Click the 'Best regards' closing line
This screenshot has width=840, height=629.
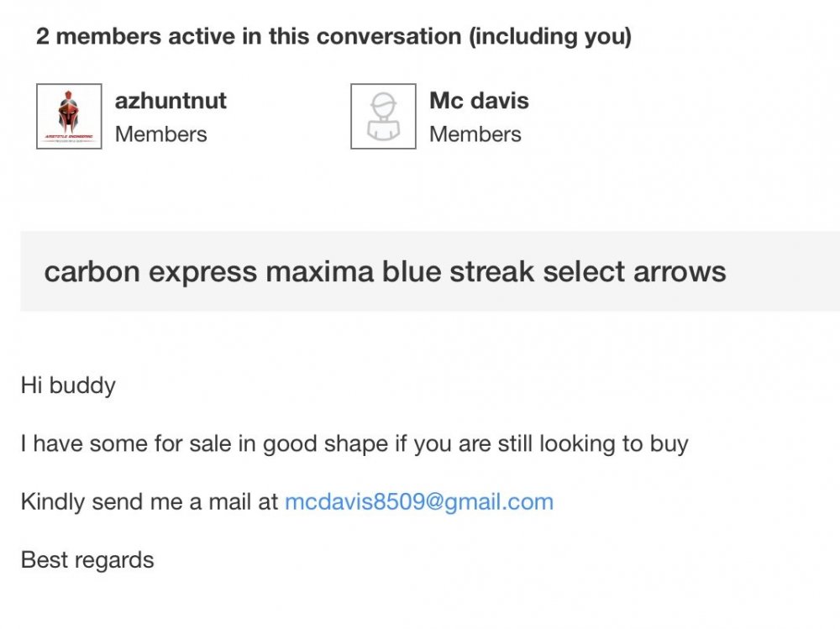point(87,560)
